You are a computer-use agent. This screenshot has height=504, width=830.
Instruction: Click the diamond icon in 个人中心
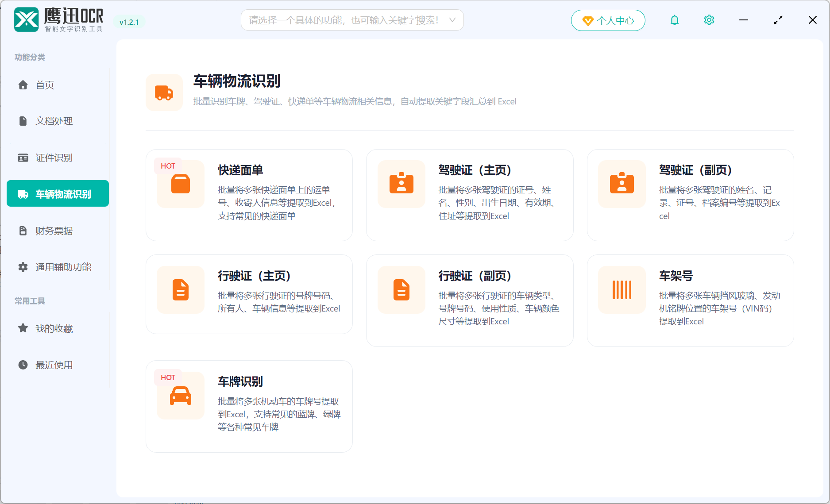coord(588,21)
